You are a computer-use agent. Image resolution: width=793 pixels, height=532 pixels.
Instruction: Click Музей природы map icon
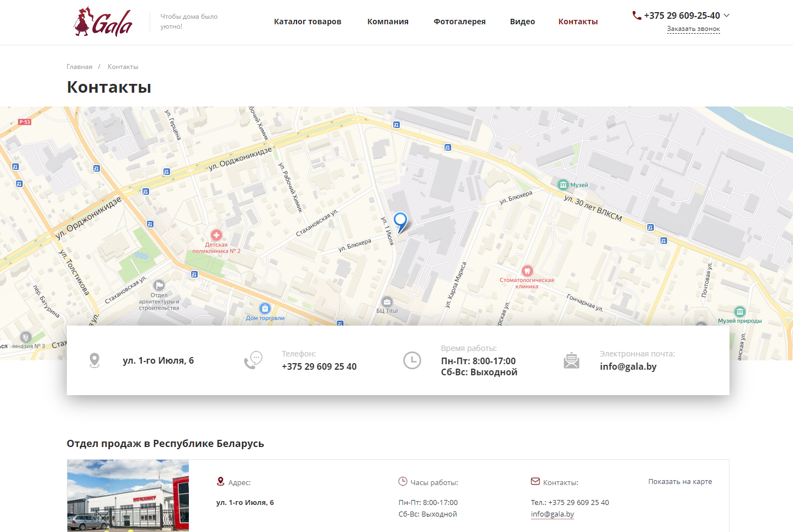[x=740, y=312]
